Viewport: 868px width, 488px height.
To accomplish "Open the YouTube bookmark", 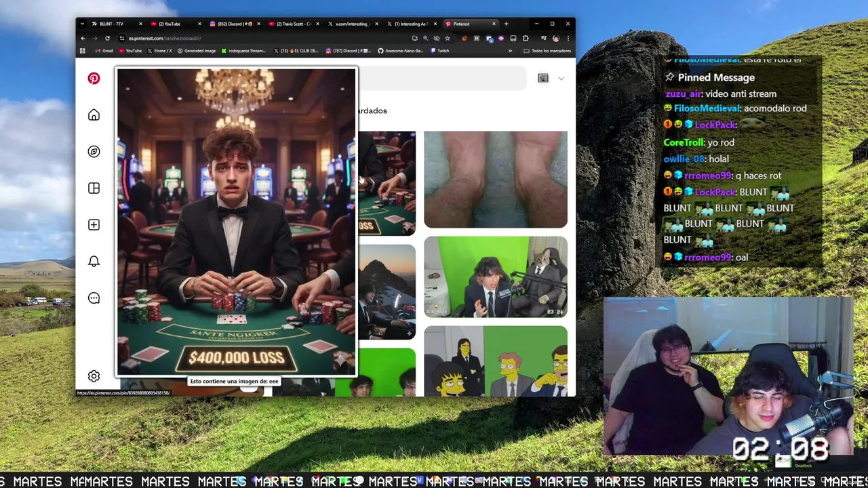I will (130, 51).
